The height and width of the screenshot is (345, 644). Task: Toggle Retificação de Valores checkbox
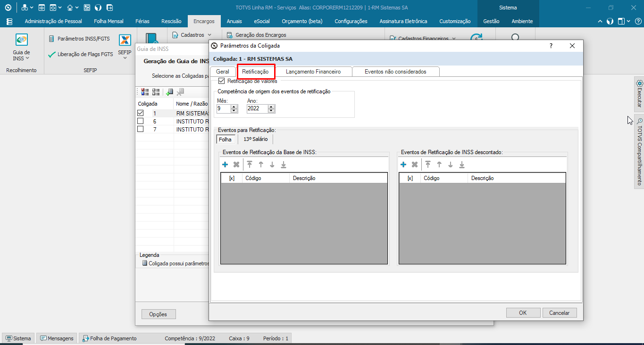tap(221, 81)
